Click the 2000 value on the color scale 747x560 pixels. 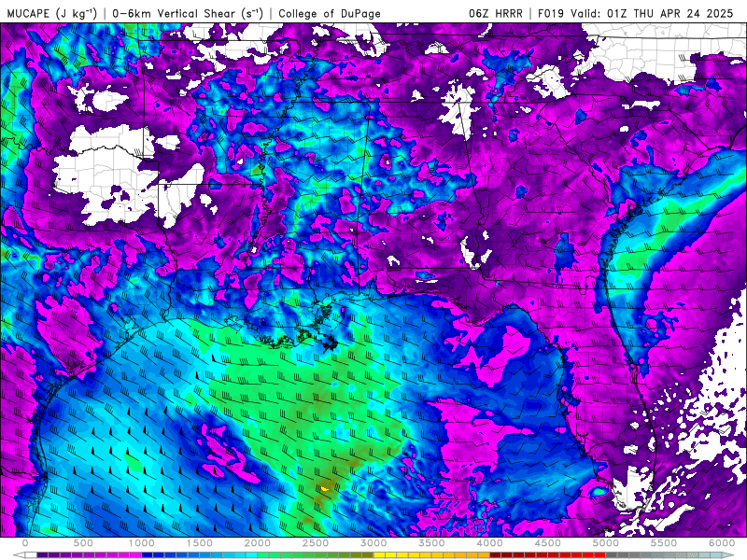point(258,543)
